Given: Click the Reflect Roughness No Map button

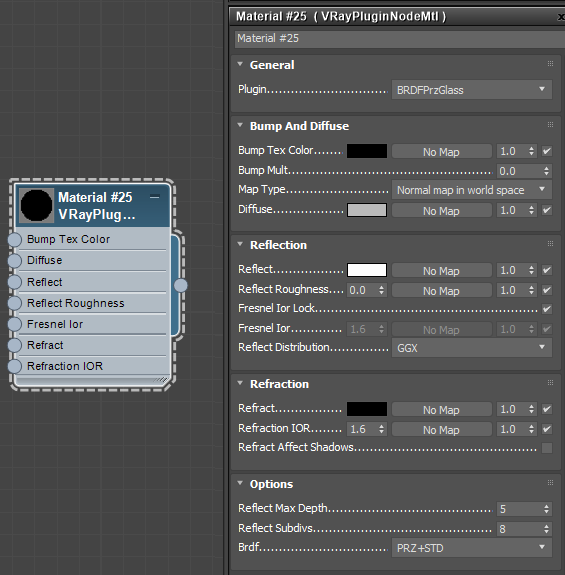Looking at the screenshot, I should coord(441,290).
